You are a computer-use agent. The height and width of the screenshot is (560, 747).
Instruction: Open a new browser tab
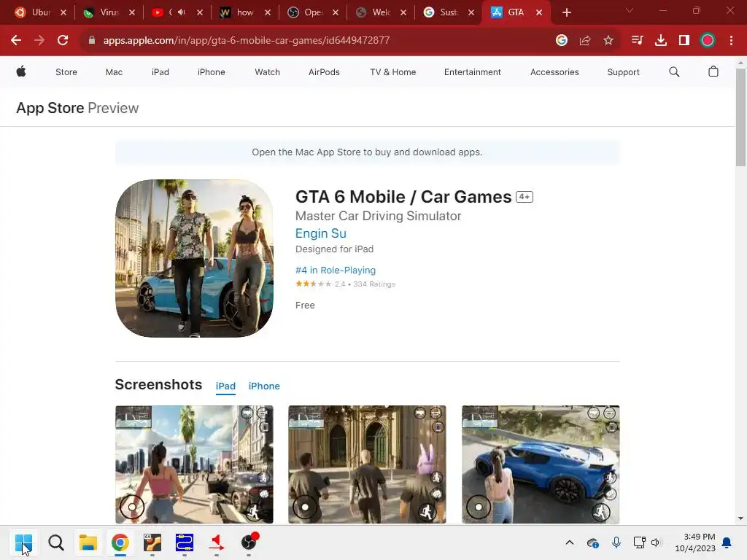coord(566,12)
